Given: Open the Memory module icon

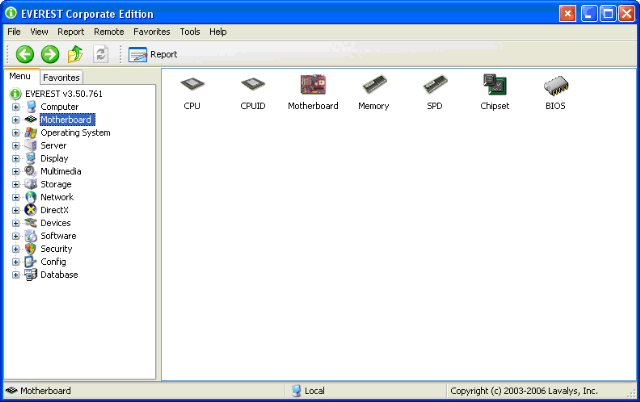Looking at the screenshot, I should coord(374,84).
